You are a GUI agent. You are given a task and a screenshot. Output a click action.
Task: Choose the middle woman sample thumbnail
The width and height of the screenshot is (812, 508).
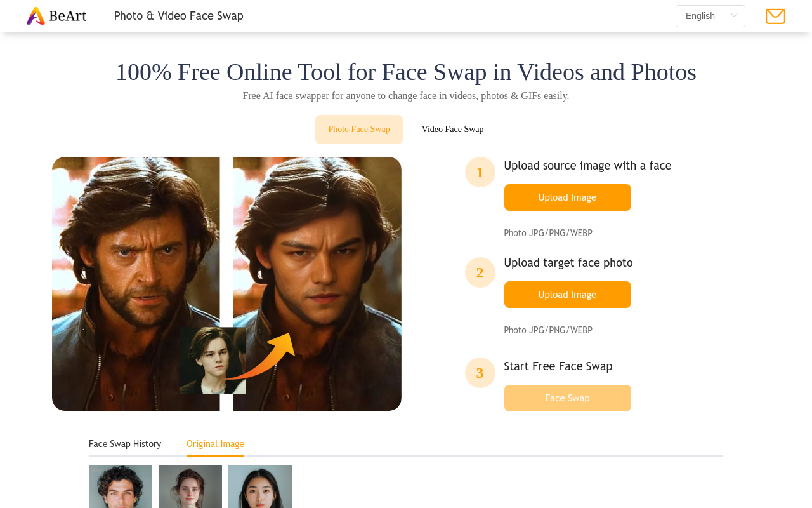pos(190,487)
